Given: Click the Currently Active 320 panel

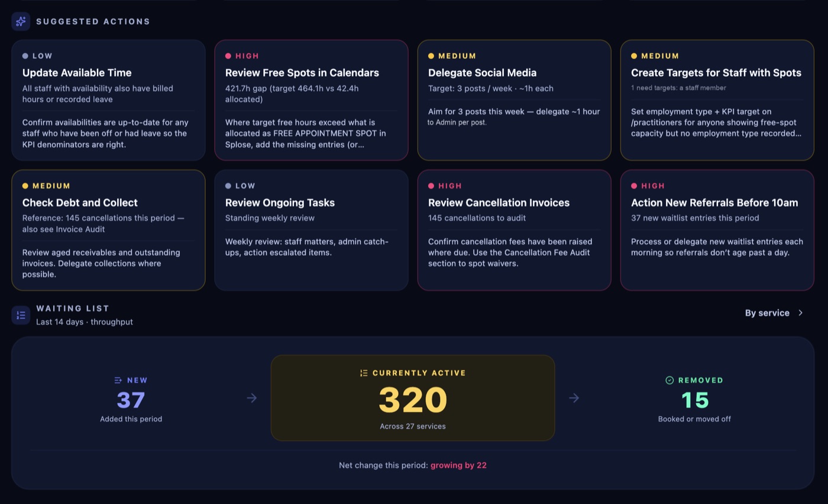Looking at the screenshot, I should 413,398.
